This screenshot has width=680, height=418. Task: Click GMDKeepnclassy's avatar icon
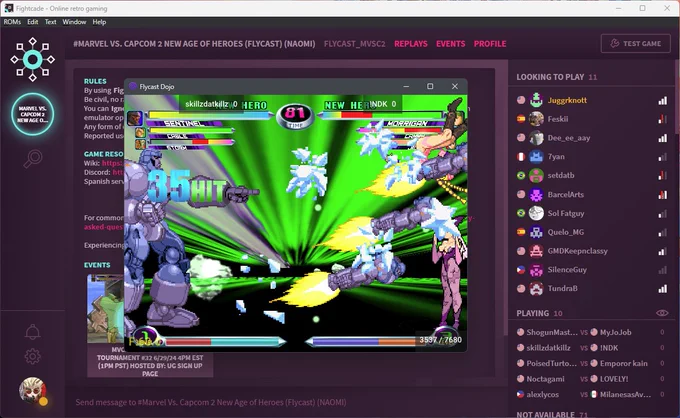(x=536, y=251)
